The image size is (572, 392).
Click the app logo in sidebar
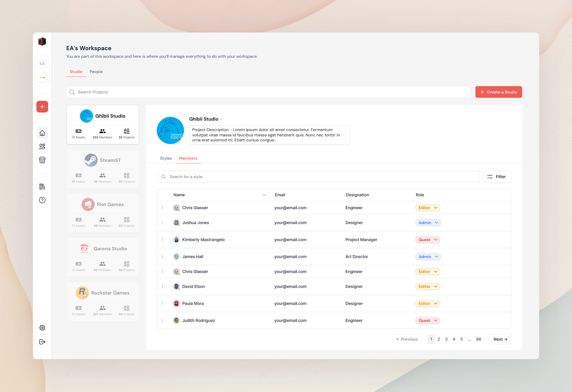42,41
